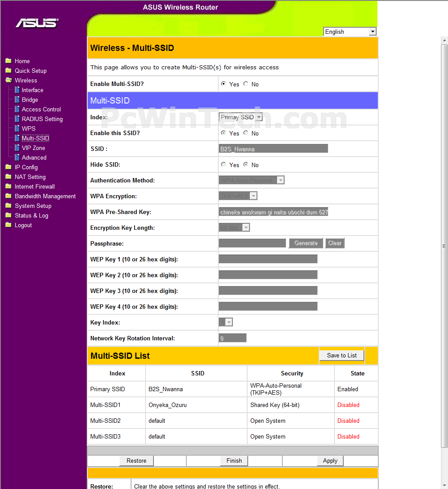Image resolution: width=448 pixels, height=489 pixels.
Task: Click the WEP Key 4 field
Action: [268, 306]
